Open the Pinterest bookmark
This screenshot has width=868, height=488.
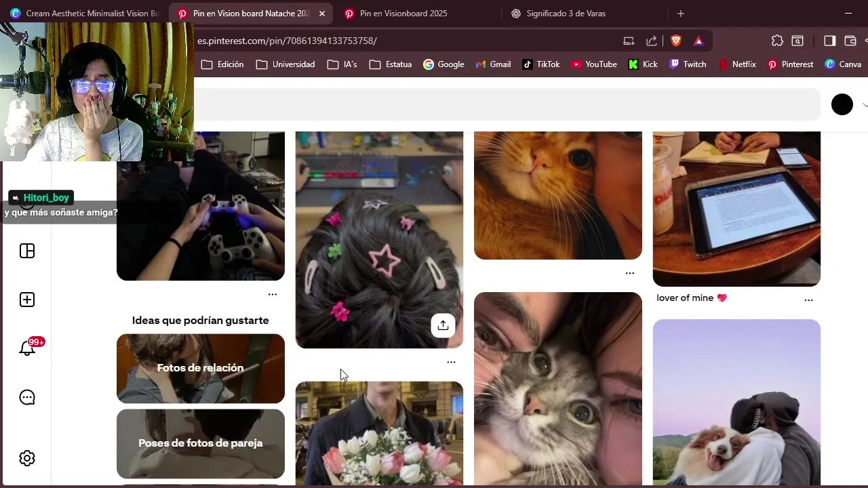tap(790, 64)
